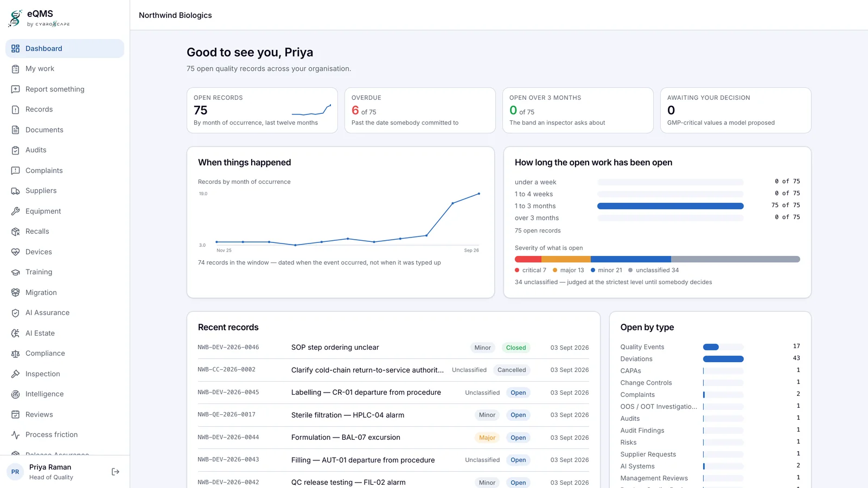Click the Priya Raman user profile avatar

[15, 472]
